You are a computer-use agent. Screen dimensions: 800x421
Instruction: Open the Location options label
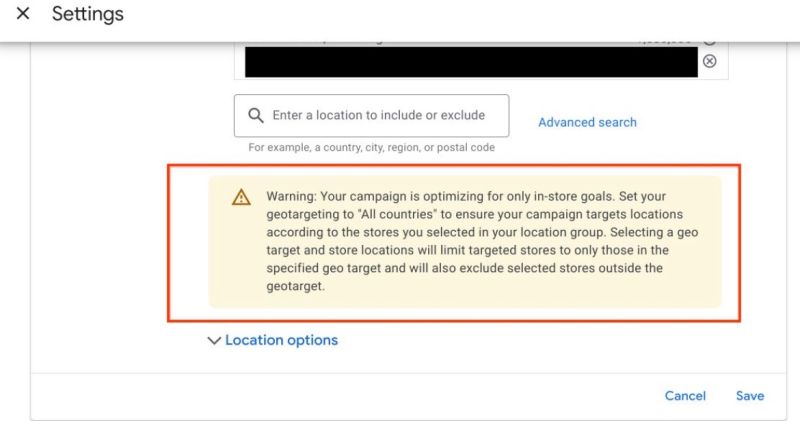click(282, 340)
